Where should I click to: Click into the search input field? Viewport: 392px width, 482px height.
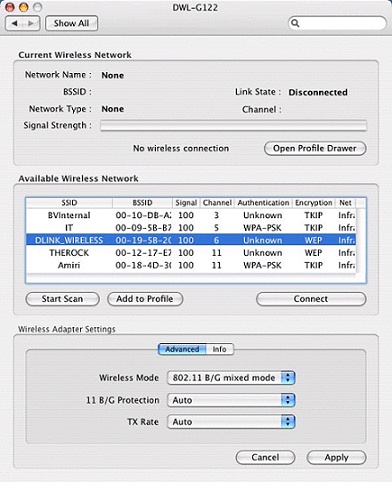pos(337,23)
